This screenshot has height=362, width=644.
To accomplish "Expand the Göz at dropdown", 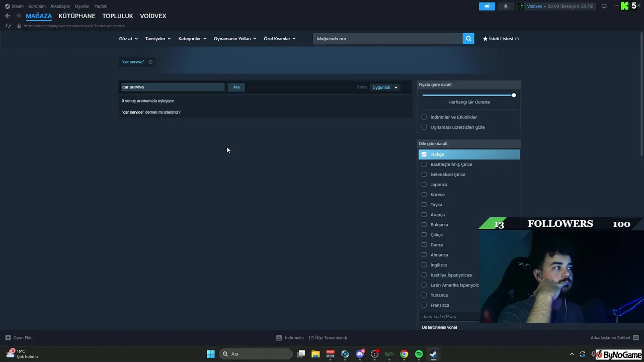I will pyautogui.click(x=128, y=39).
